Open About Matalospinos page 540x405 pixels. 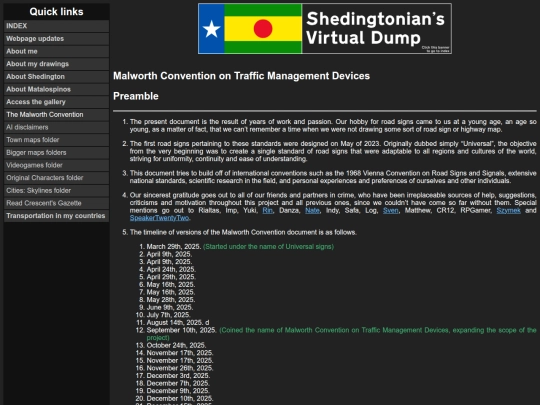point(56,89)
